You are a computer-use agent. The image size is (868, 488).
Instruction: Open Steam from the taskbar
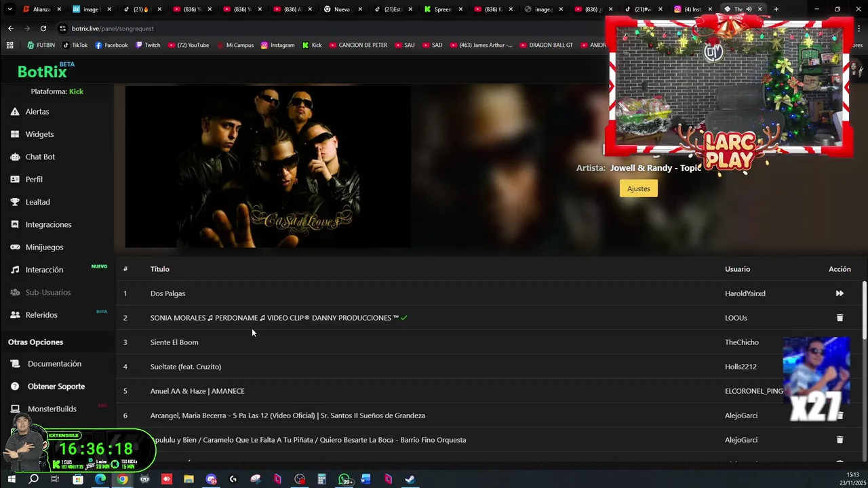coord(410,479)
